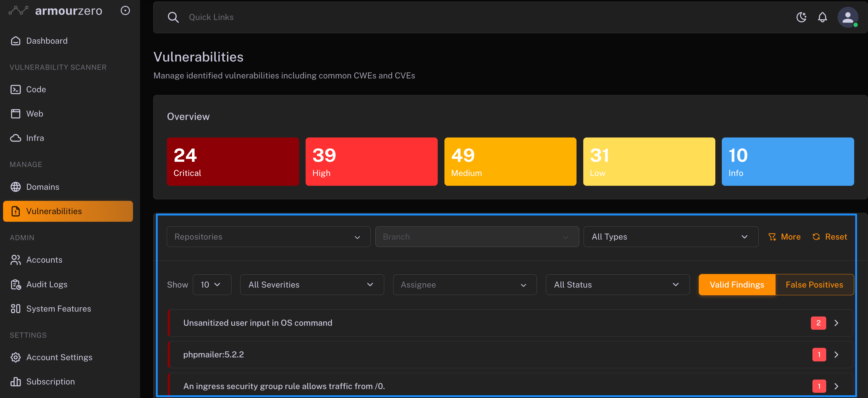
Task: Open the All Status dropdown
Action: pos(617,285)
